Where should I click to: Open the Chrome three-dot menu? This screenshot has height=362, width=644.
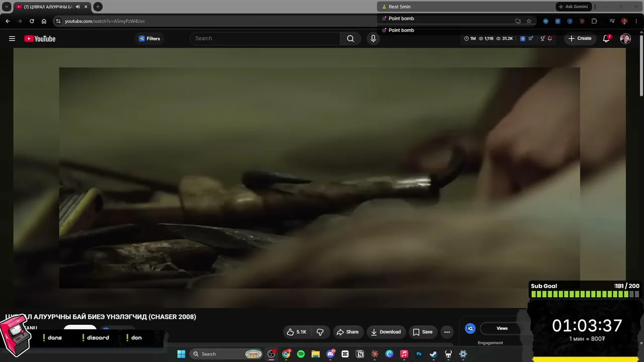click(636, 21)
